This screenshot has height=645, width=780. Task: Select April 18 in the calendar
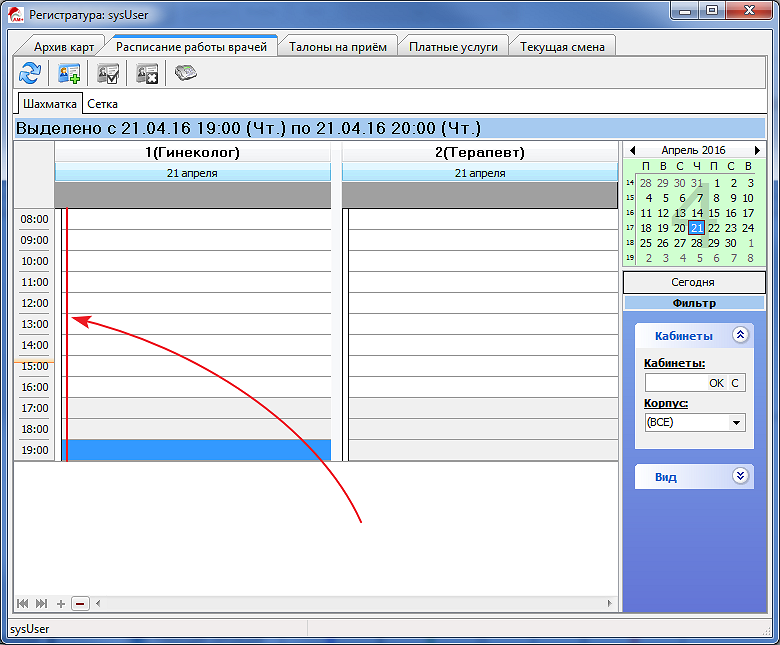tap(646, 228)
